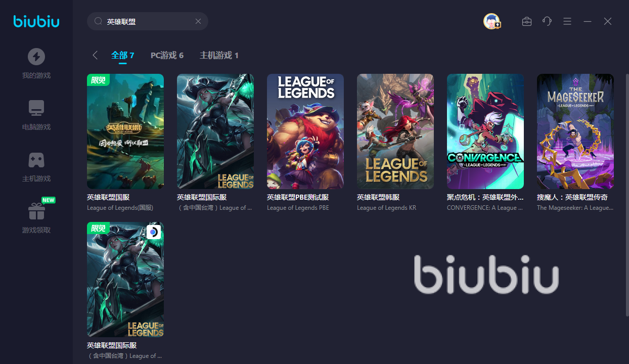
Task: Select 英雄联盟国服 game cover
Action: pos(125,131)
